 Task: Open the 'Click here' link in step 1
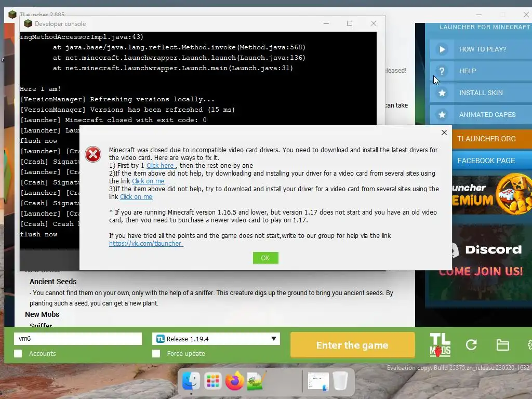click(x=161, y=166)
